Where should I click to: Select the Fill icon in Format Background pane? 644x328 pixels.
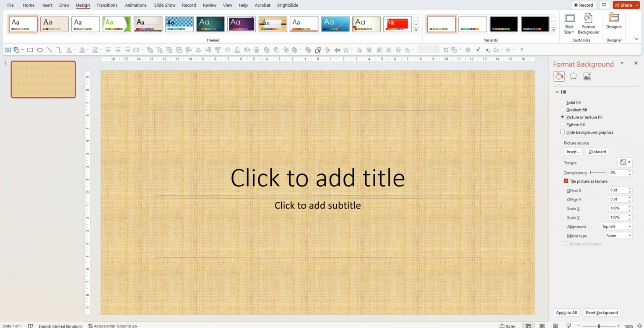559,76
